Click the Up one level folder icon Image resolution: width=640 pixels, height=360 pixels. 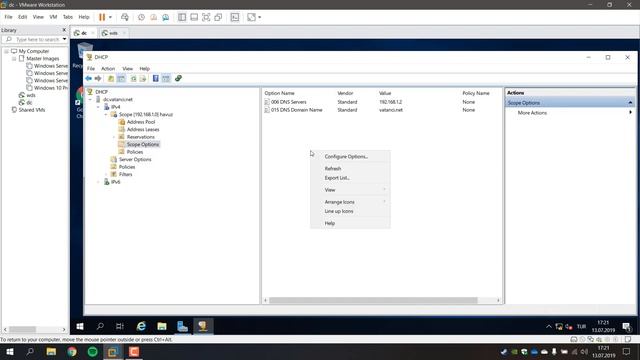[111, 78]
